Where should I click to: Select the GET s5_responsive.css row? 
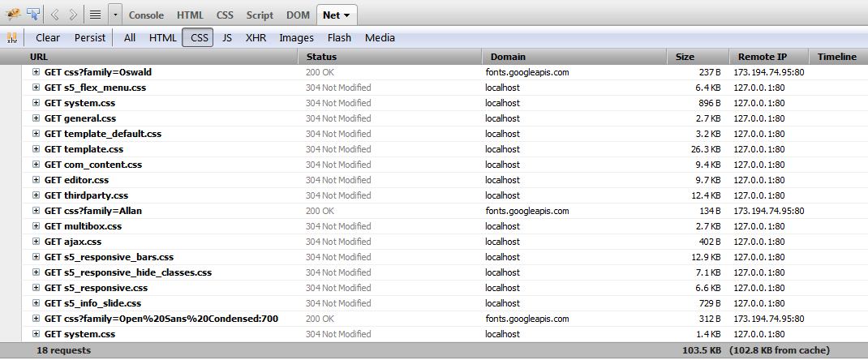pos(96,288)
